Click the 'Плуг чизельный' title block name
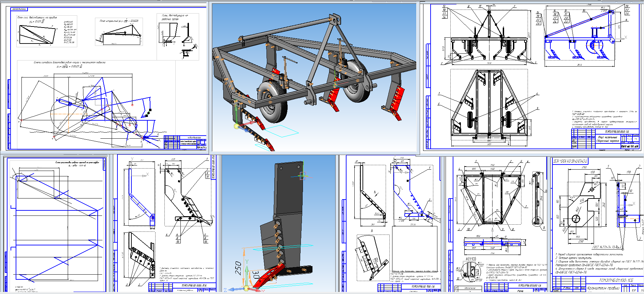This screenshot has width=644, height=294. (x=608, y=137)
